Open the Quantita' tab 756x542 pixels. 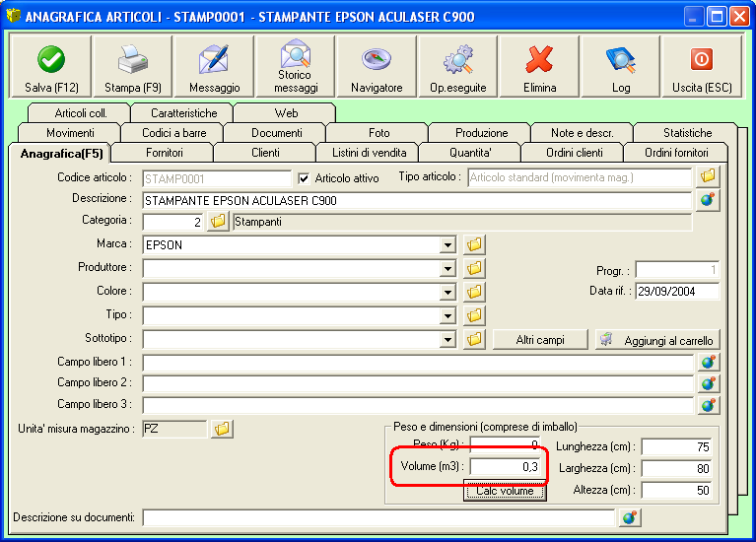(470, 153)
